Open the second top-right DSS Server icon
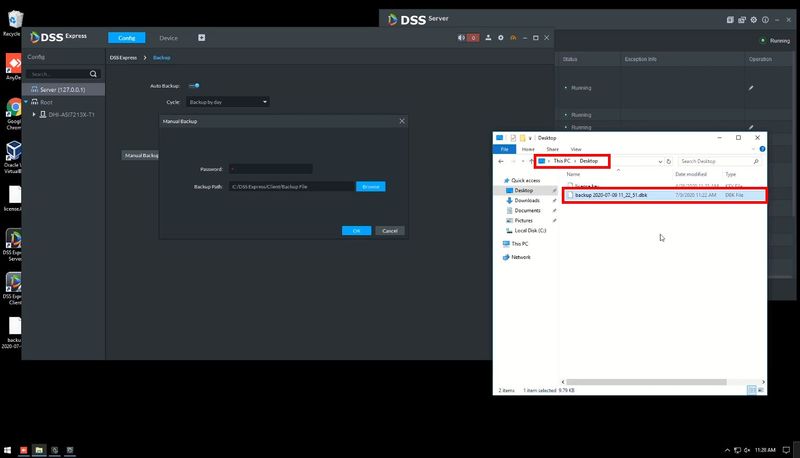 pyautogui.click(x=742, y=19)
